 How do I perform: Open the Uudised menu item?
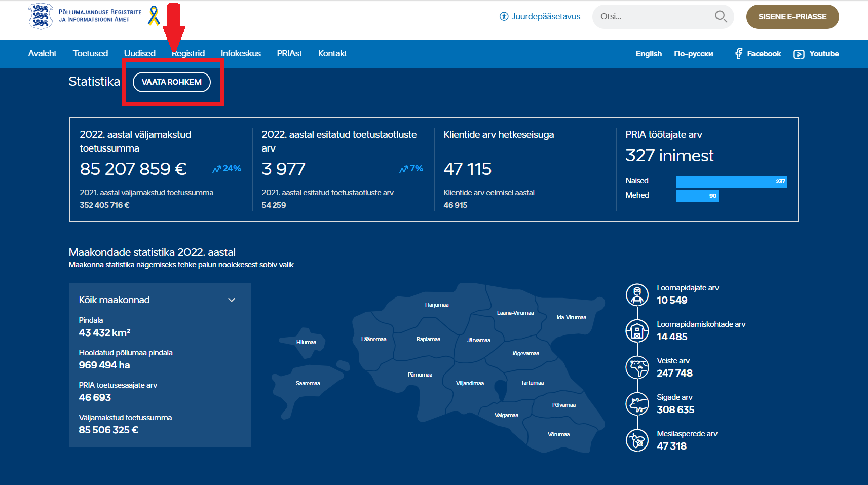pos(140,54)
